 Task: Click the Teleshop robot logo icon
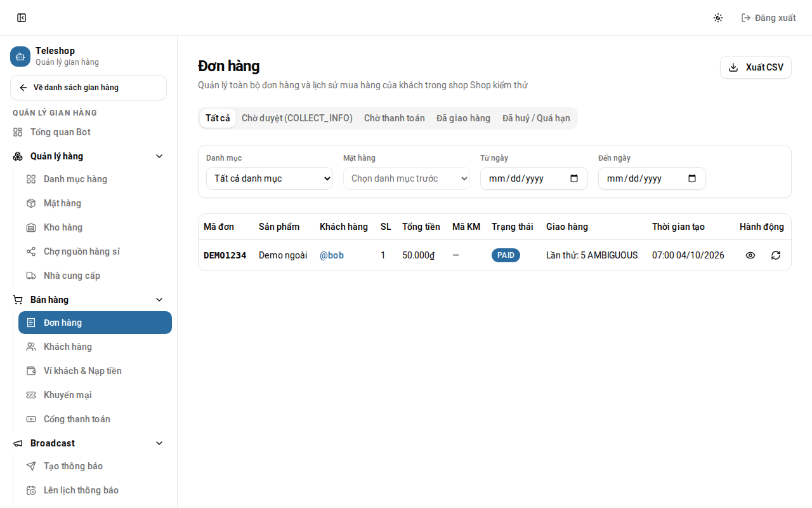[20, 57]
